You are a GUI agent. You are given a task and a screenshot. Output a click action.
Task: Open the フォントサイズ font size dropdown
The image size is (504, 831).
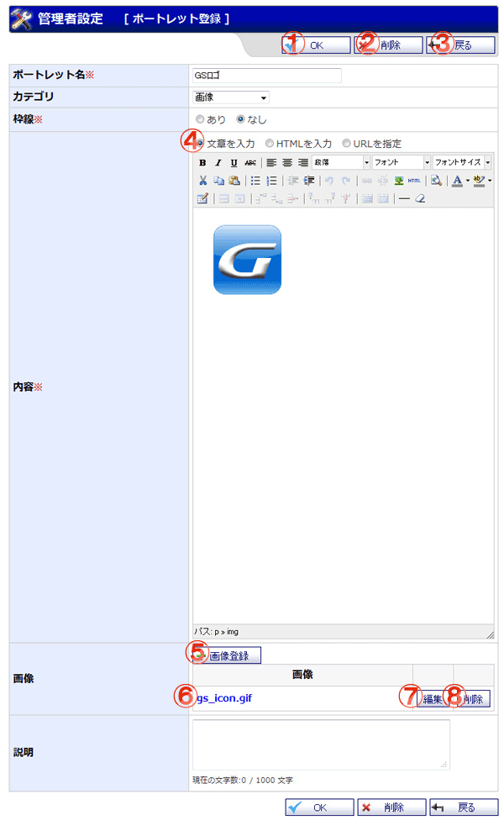[462, 162]
